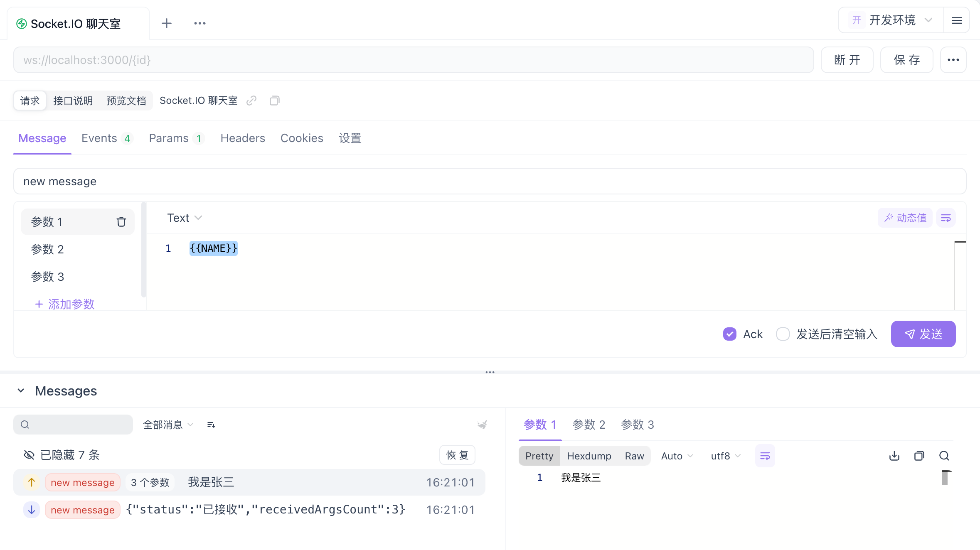The height and width of the screenshot is (550, 980).
Task: Click the message sort order icon
Action: [x=211, y=425]
